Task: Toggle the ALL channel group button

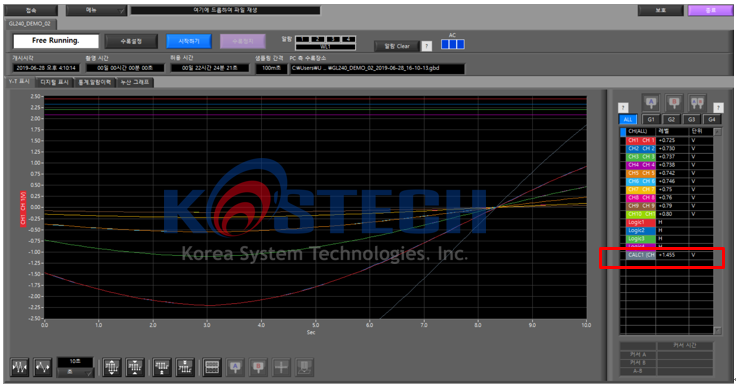Action: 628,119
